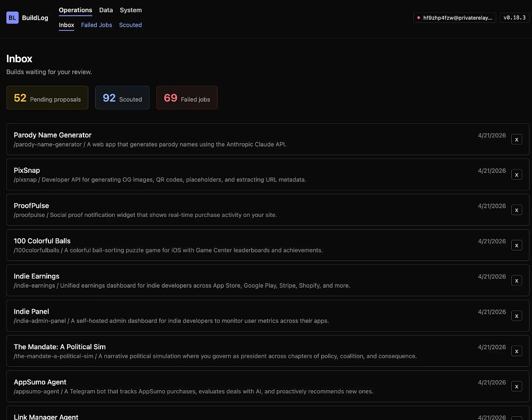Screen dimensions: 532x420
Task: Click the /pixsnap description line
Action: pyautogui.click(x=160, y=180)
